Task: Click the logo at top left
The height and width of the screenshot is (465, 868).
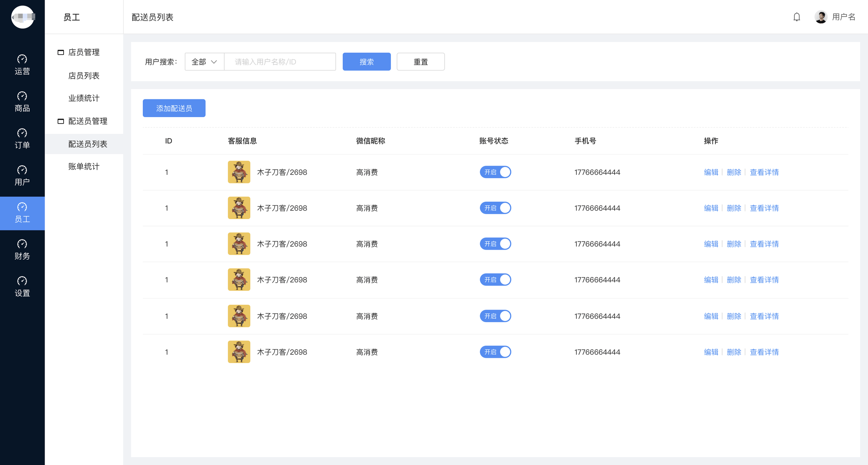Action: click(x=23, y=17)
